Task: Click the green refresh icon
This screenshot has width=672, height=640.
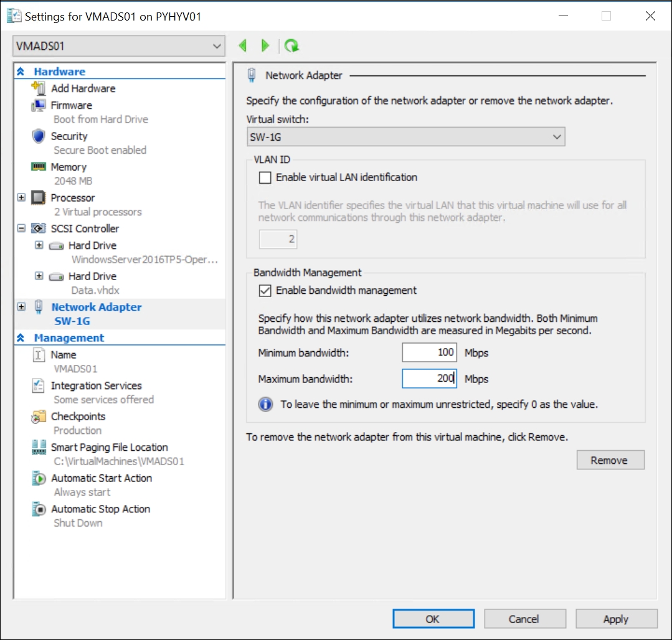Action: click(291, 45)
